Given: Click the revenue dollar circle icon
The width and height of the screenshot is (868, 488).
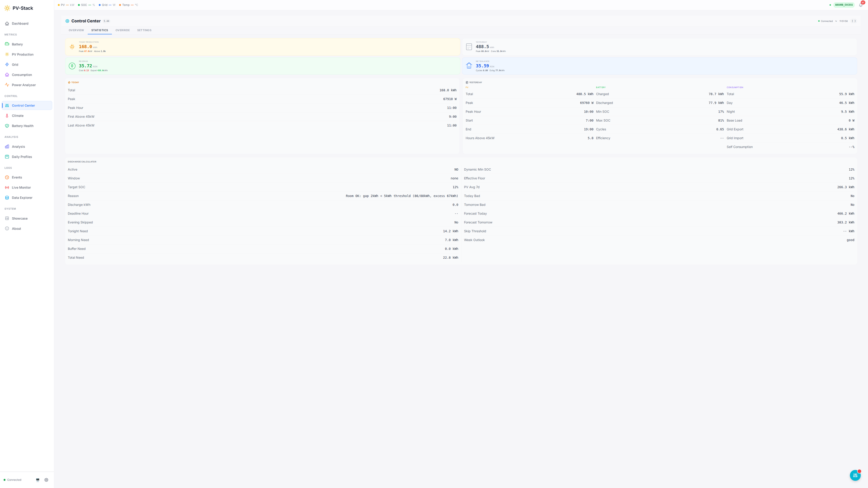Looking at the screenshot, I should point(72,66).
